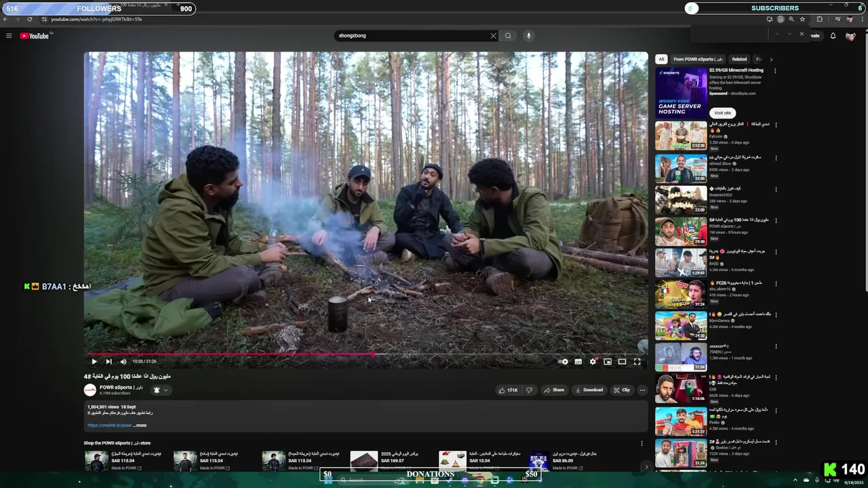Open the YouTube hamburger guide menu
868x488 pixels.
pyautogui.click(x=9, y=36)
